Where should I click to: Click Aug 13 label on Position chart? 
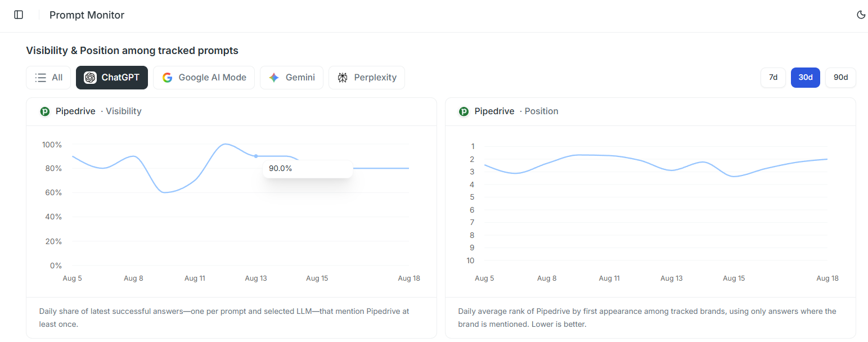671,278
